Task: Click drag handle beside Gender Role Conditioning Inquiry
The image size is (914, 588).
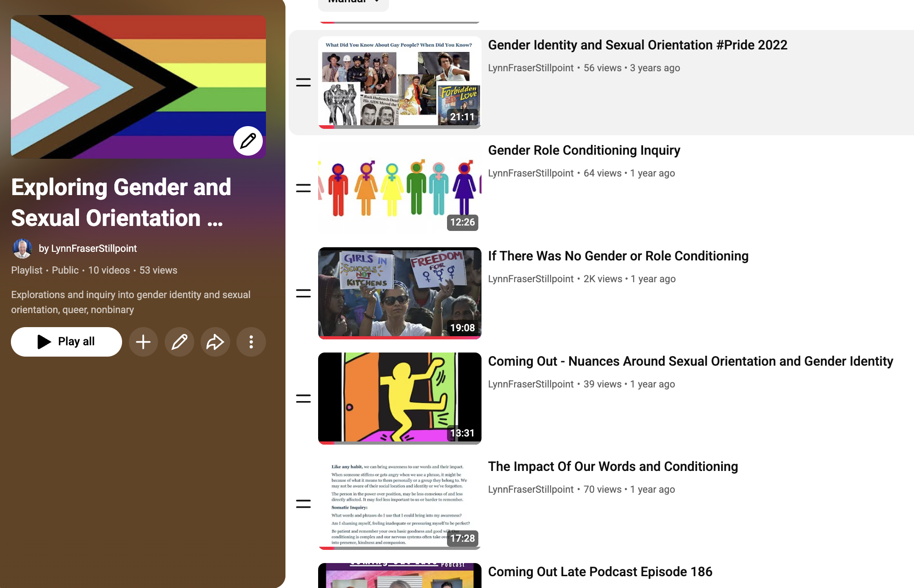Action: pyautogui.click(x=303, y=188)
